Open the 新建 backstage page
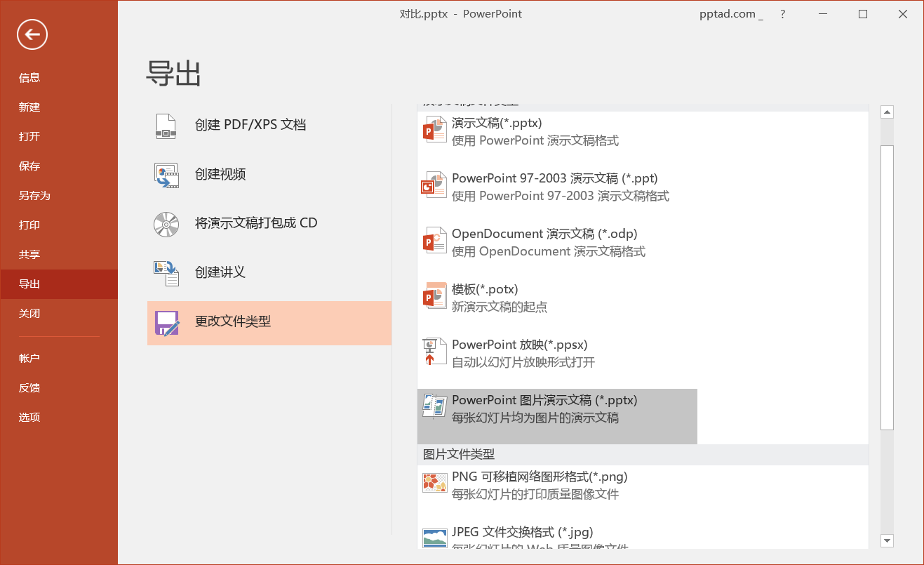 tap(59, 107)
